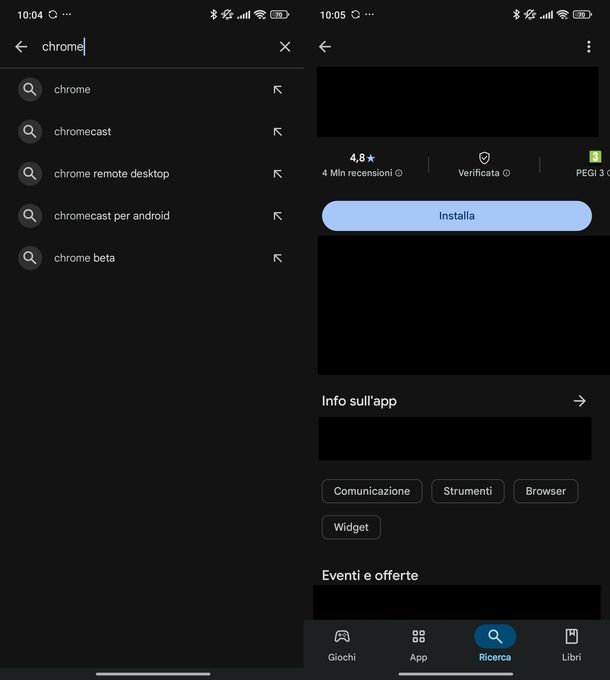Tap the Verificata shield icon
This screenshot has height=680, width=610.
pyautogui.click(x=484, y=158)
